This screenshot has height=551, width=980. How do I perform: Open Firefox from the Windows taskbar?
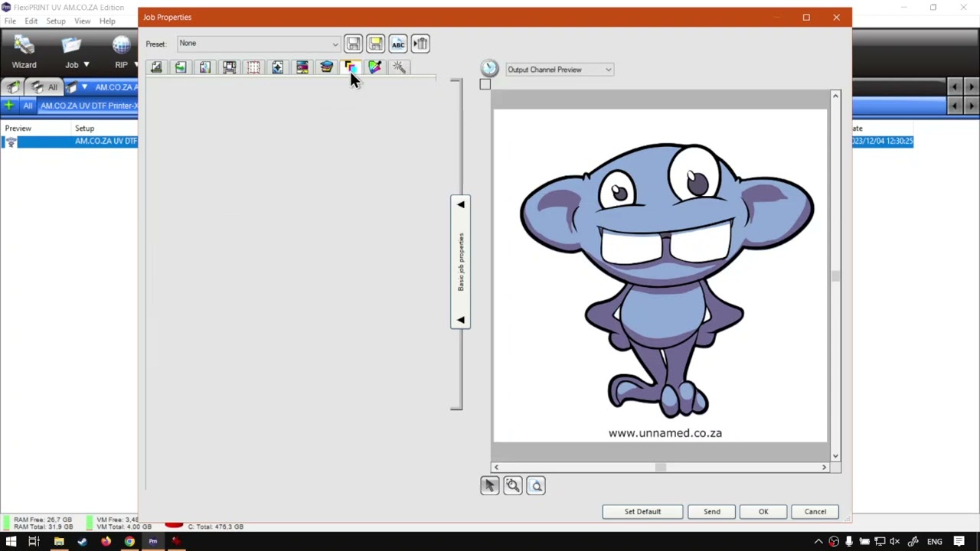[x=106, y=542]
